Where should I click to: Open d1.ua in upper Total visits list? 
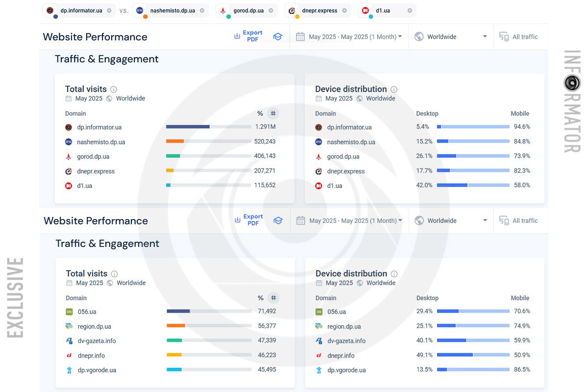click(x=84, y=186)
